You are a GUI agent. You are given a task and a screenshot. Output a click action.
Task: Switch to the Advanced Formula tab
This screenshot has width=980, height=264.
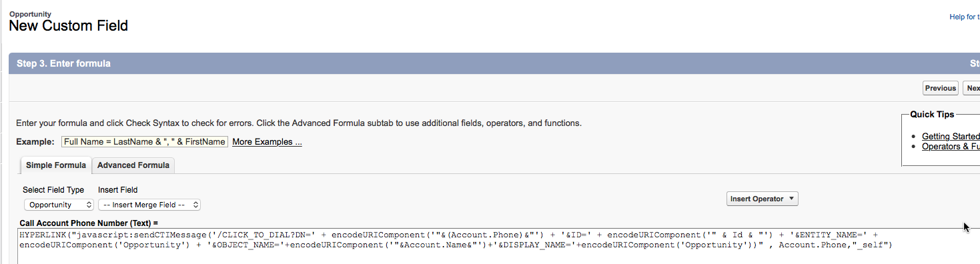133,165
